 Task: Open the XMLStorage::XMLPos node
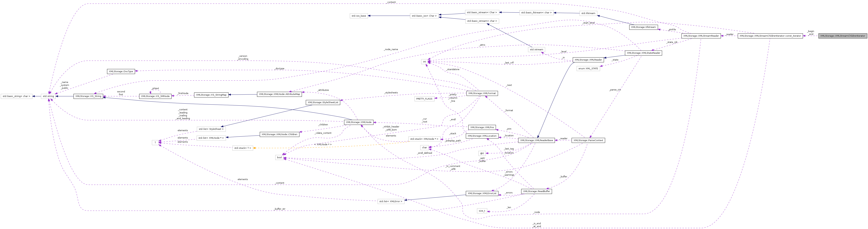(x=482, y=127)
